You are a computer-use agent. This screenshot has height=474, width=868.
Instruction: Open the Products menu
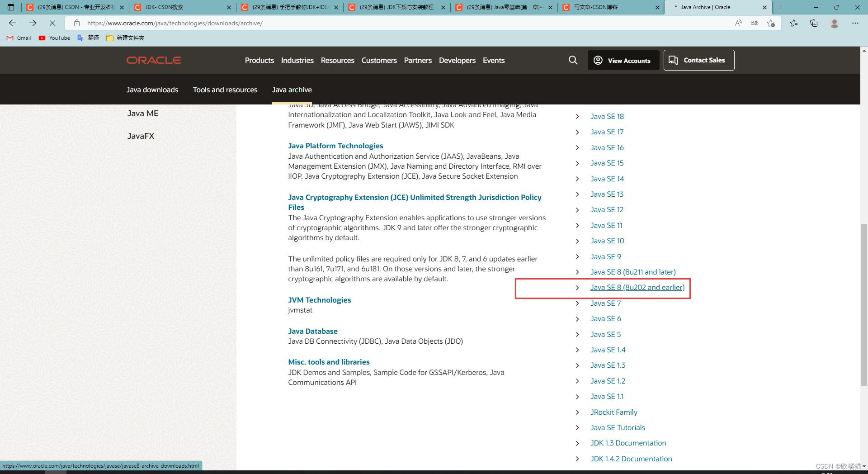pos(259,60)
